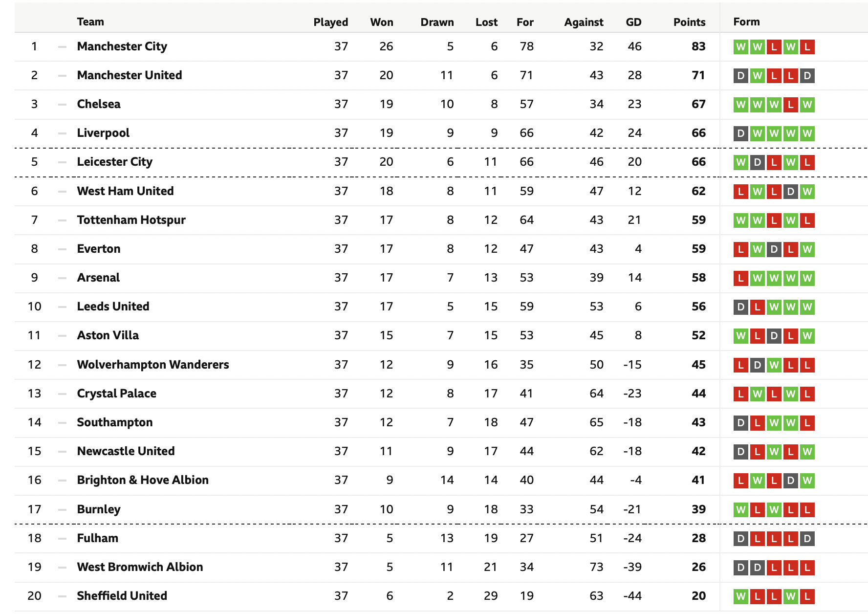Open the Manchester United team link
Viewport: 868px width, 614px height.
tap(130, 75)
